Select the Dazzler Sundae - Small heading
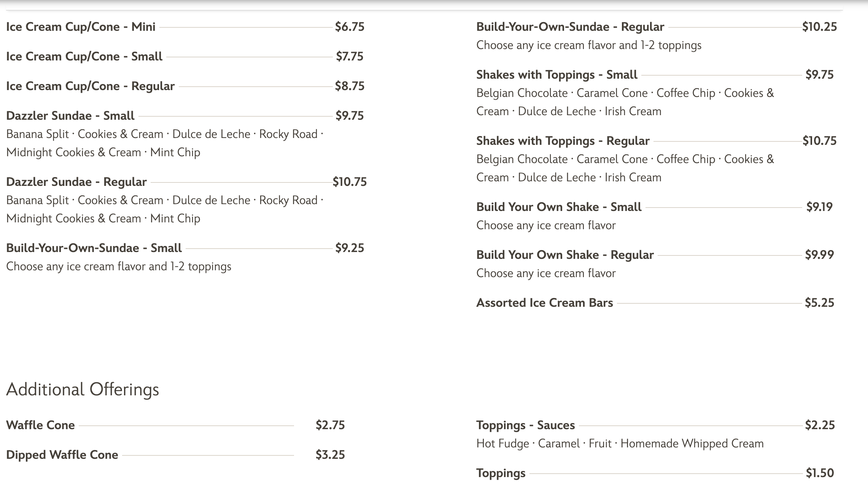The height and width of the screenshot is (482, 868). (x=70, y=116)
